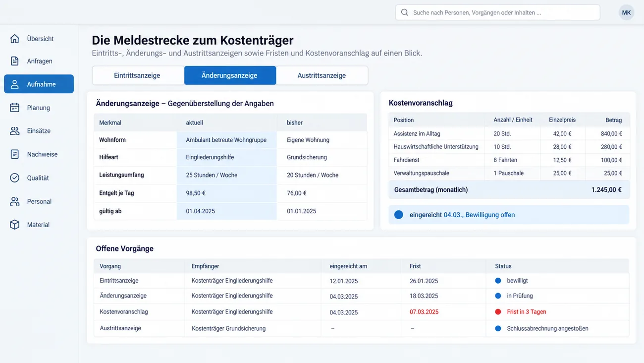Viewport: 644px width, 363px height.
Task: Click the '01.04.2025' gültig ab date
Action: [x=201, y=211]
